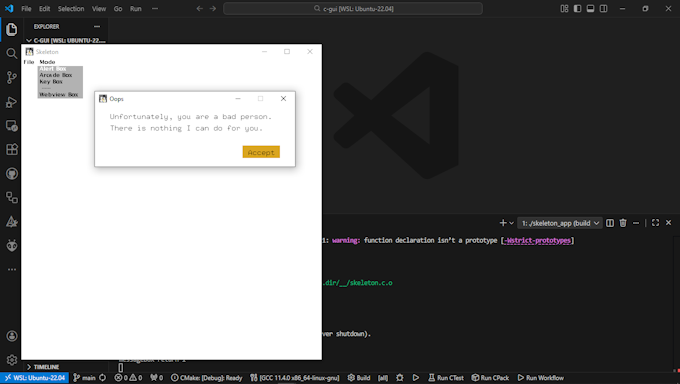
Task: Select Webview Box in Mode menu
Action: tap(60, 95)
